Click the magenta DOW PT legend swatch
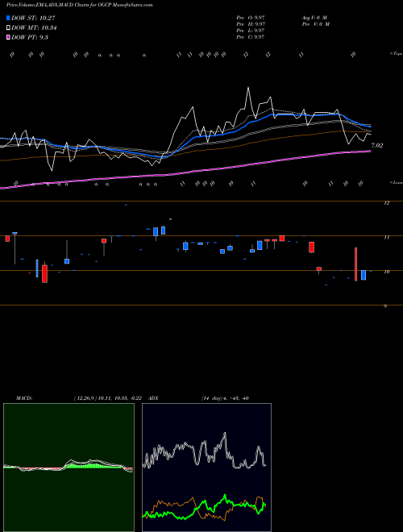The height and width of the screenshot is (532, 403). pyautogui.click(x=9, y=37)
